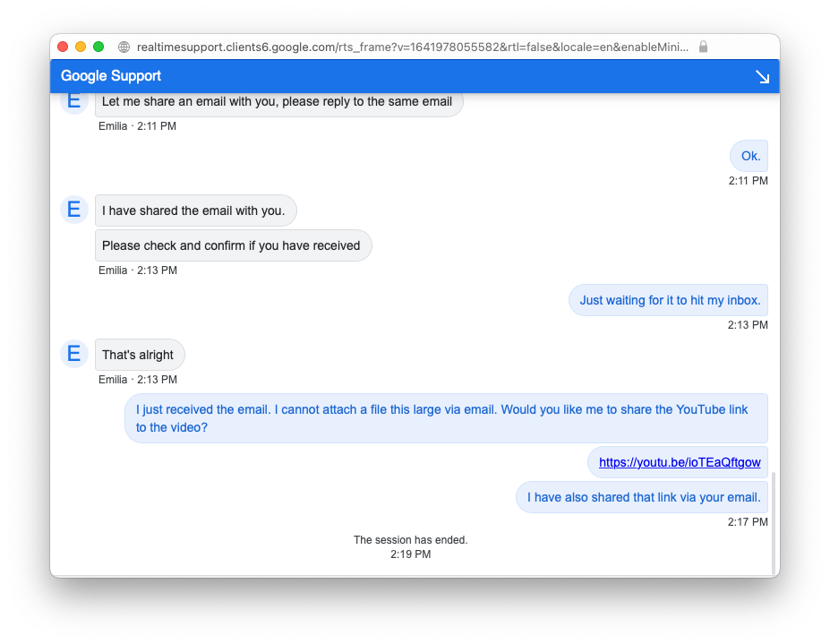Click Emilia's avatar beside 'That's alright'
The height and width of the screenshot is (644, 830).
[73, 354]
